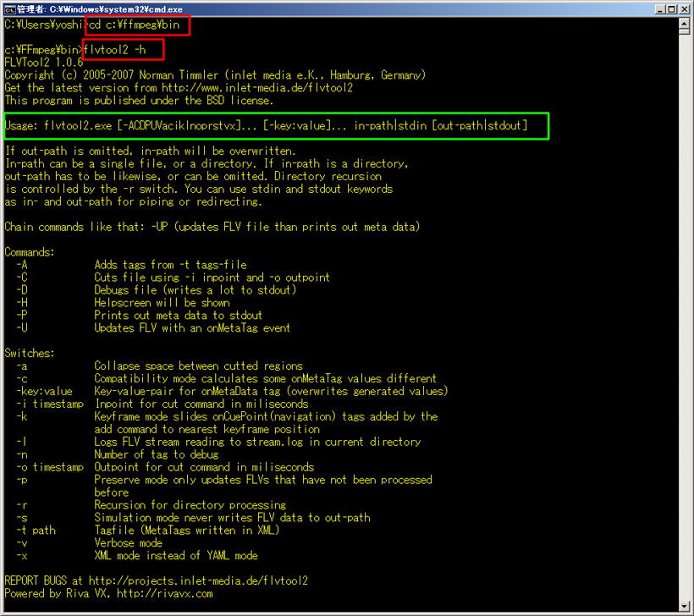
Task: Click '-k Keyframe mode slides onCuePoint' line
Action: click(x=228, y=422)
